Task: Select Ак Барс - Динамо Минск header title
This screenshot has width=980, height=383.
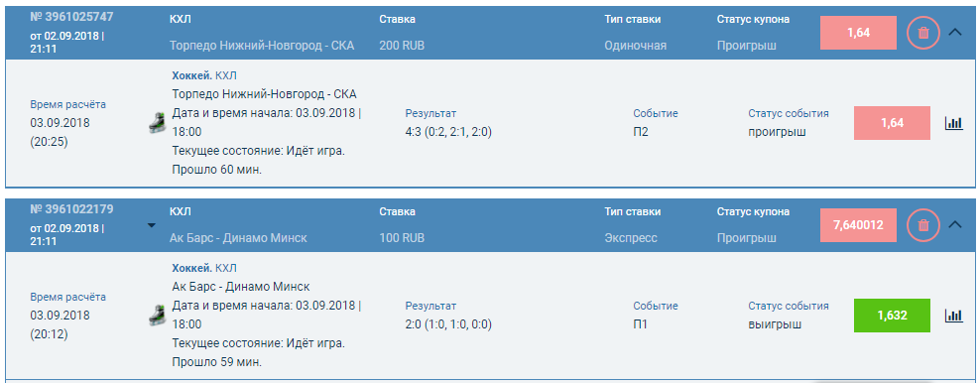Action: point(238,238)
